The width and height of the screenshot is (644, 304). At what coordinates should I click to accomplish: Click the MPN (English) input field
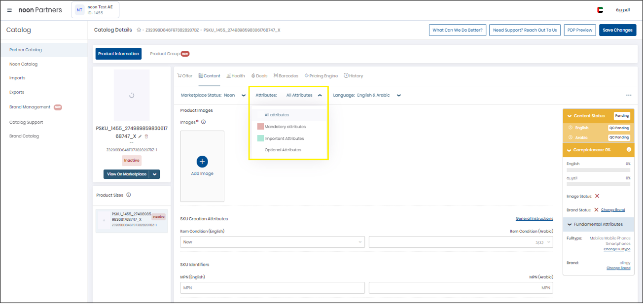(x=273, y=288)
